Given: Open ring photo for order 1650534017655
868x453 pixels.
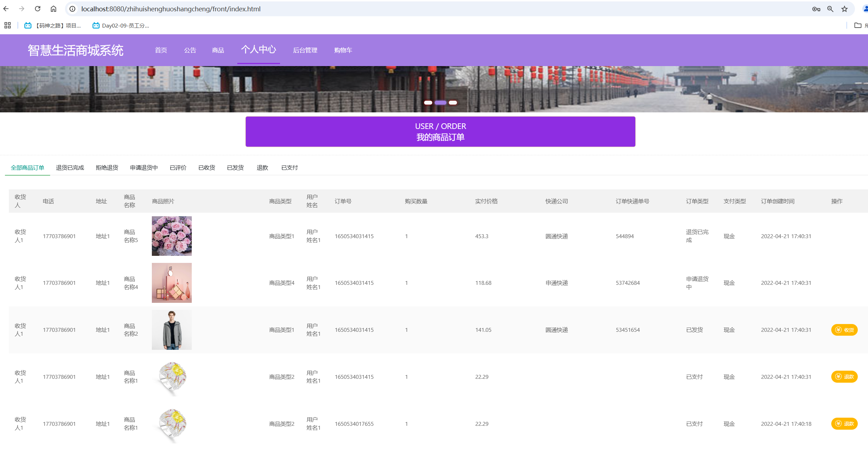Looking at the screenshot, I should click(x=172, y=424).
